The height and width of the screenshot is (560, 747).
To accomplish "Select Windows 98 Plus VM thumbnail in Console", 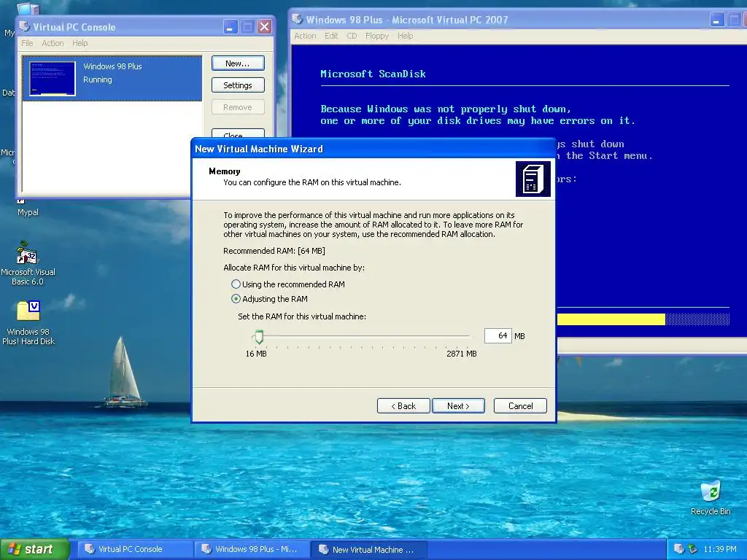I will pyautogui.click(x=53, y=79).
